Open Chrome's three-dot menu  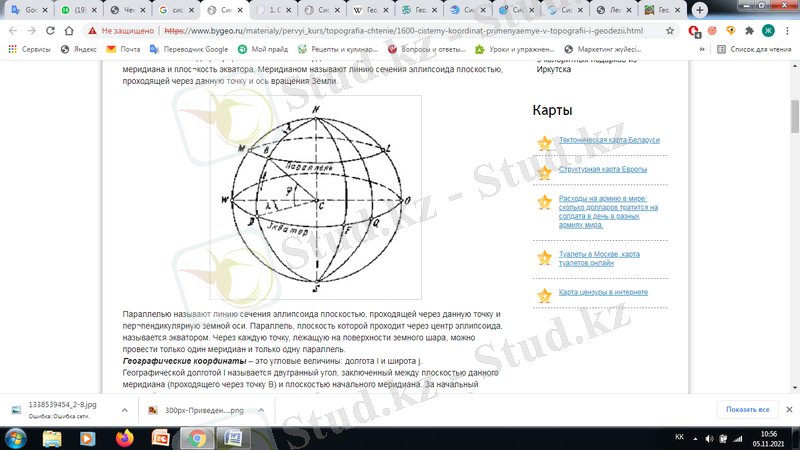tap(787, 31)
